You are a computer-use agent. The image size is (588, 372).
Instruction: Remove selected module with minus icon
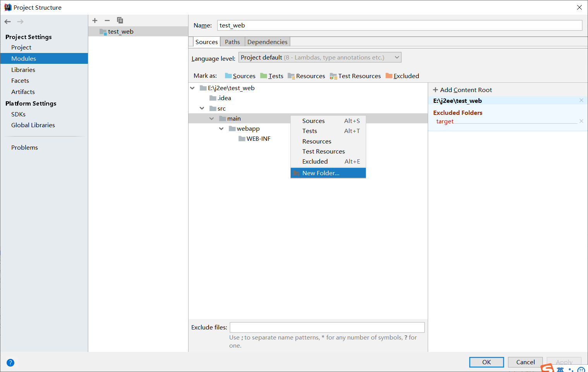pyautogui.click(x=107, y=20)
